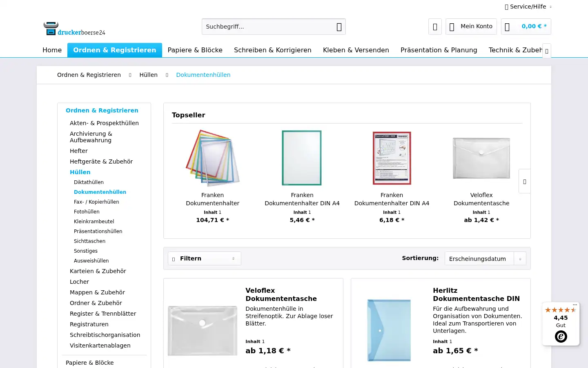Image resolution: width=588 pixels, height=368 pixels.
Task: Open Herlitz Dokumententasche DIN listing title
Action: pos(477,294)
